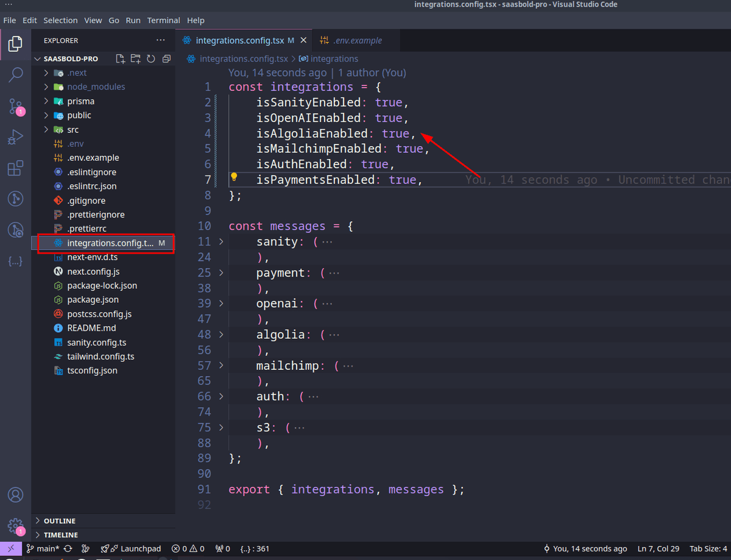Image resolution: width=731 pixels, height=560 pixels.
Task: Open the Search view in the Activity Bar
Action: click(15, 74)
